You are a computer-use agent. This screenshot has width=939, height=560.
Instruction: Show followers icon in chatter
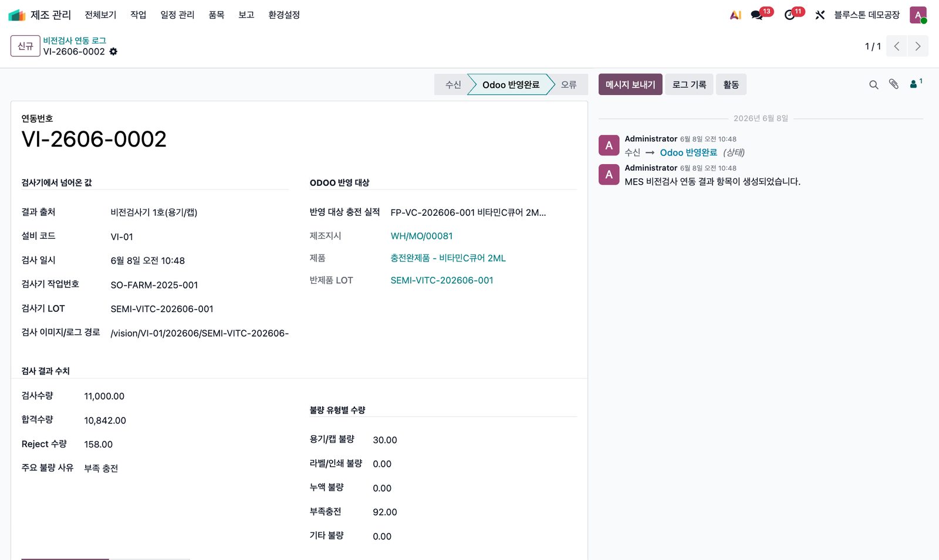(916, 84)
